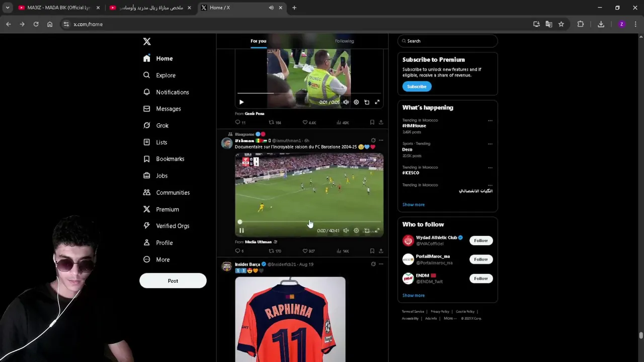Image resolution: width=644 pixels, height=362 pixels.
Task: Subscribe to Premium button
Action: coord(417,86)
